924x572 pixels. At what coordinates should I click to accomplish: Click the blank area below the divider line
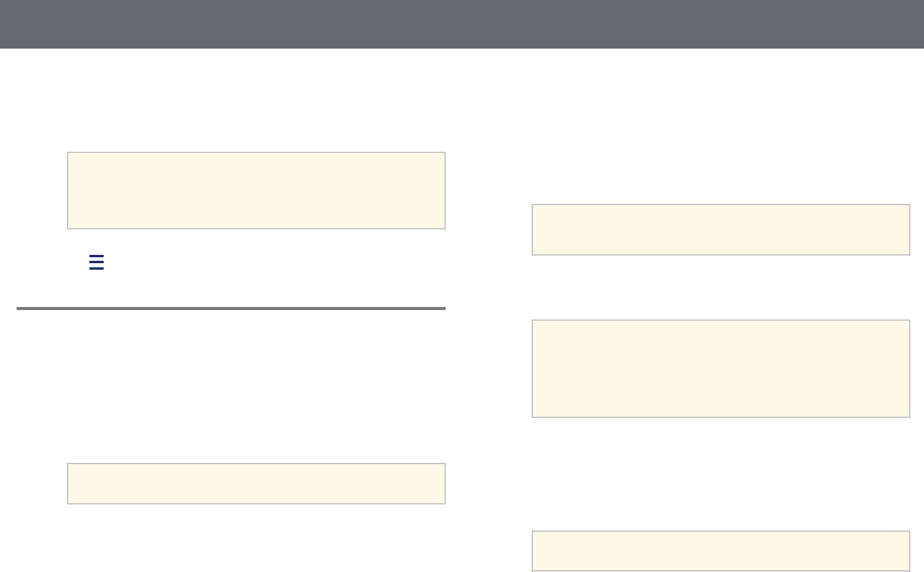(x=231, y=385)
